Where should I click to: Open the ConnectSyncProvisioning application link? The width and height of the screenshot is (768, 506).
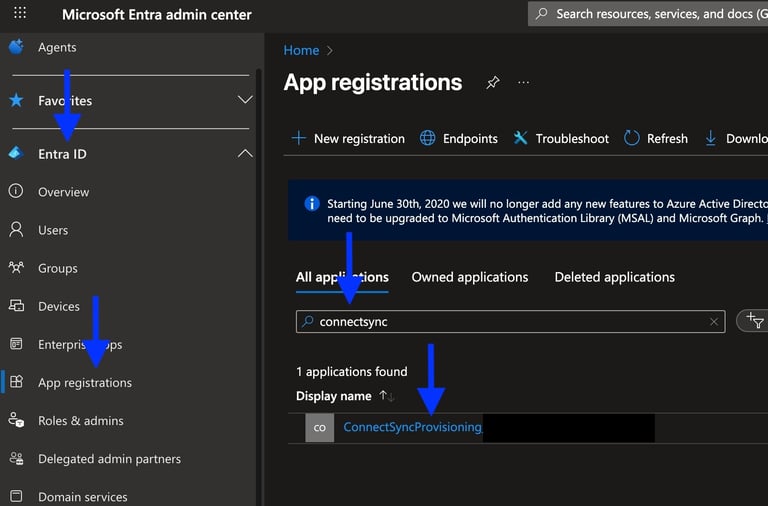click(412, 427)
